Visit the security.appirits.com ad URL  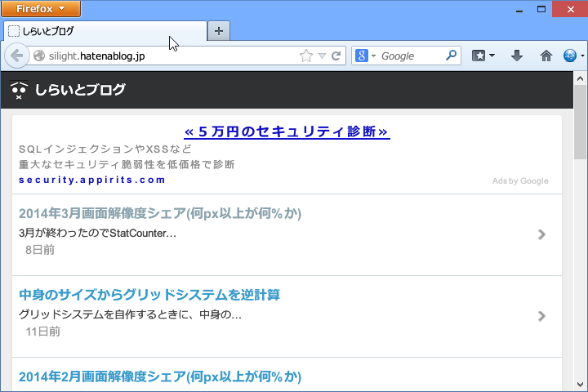point(92,180)
